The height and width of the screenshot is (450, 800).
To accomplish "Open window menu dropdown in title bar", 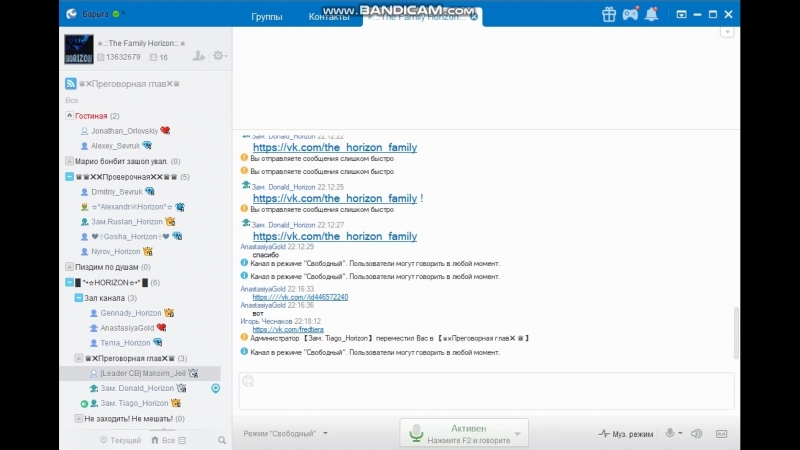I will click(681, 14).
